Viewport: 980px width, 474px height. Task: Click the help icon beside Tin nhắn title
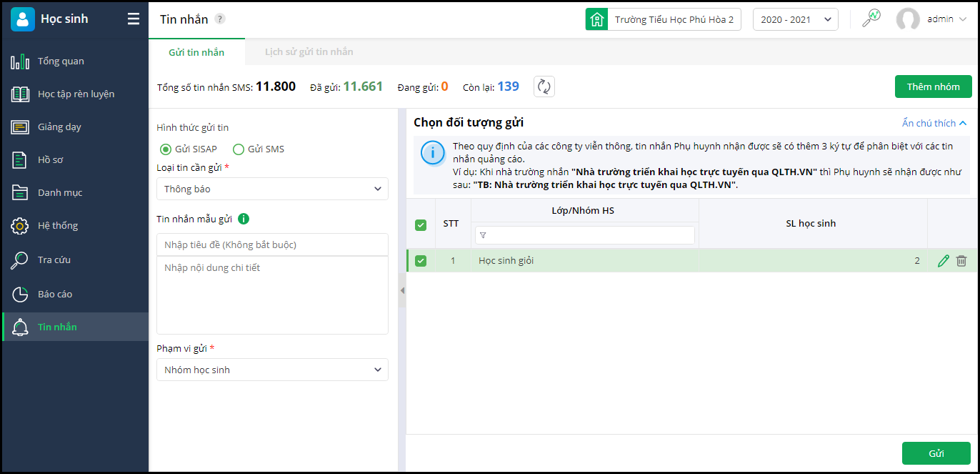coord(220,19)
